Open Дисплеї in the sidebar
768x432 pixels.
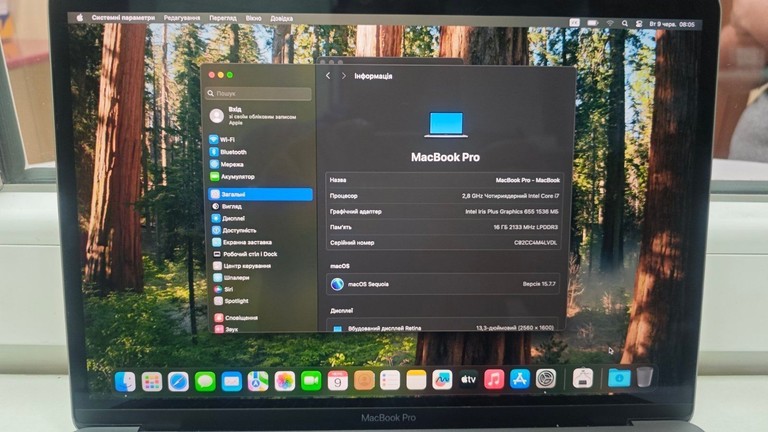[228, 218]
